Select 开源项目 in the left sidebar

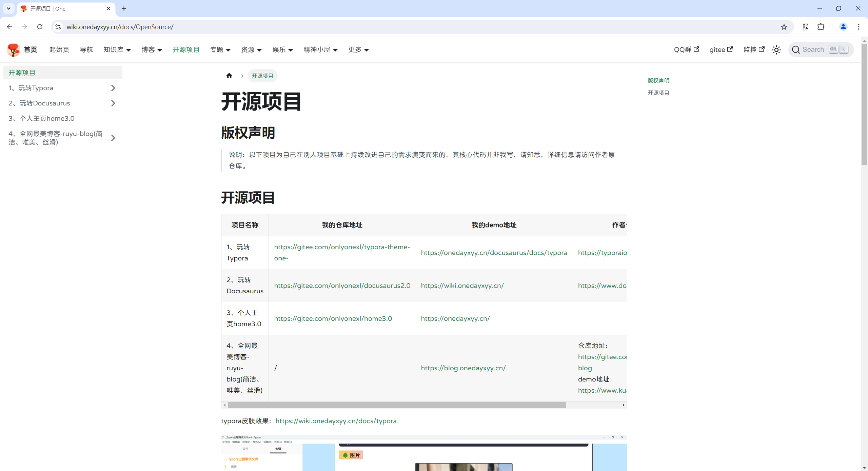tap(63, 73)
